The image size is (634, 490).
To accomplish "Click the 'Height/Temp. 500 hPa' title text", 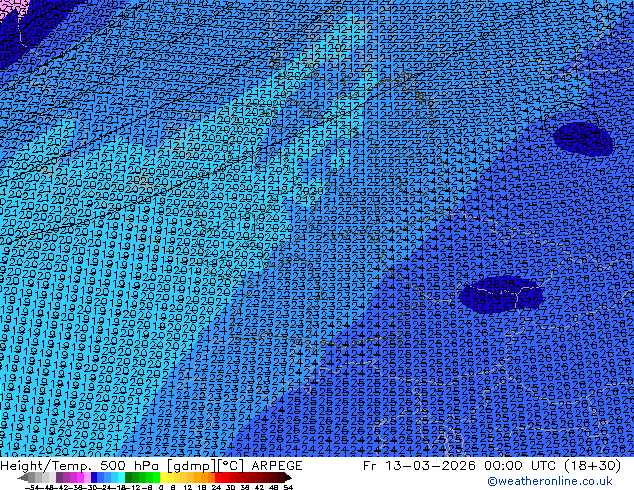I will point(81,465).
